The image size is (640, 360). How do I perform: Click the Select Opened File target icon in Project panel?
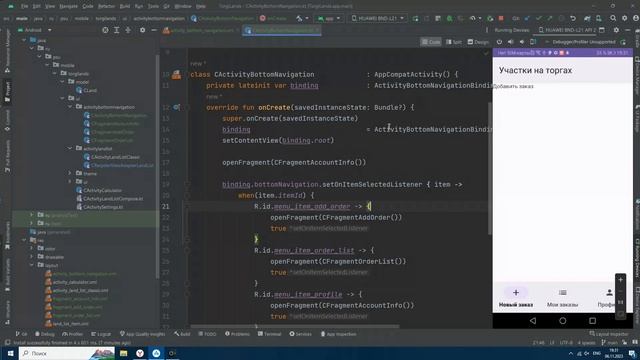click(105, 30)
